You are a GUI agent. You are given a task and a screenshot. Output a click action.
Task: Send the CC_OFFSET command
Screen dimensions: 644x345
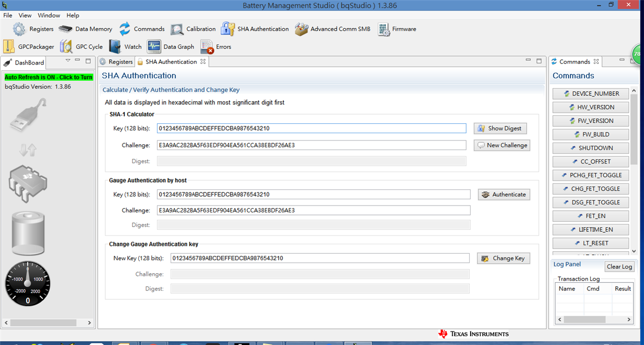[591, 162]
